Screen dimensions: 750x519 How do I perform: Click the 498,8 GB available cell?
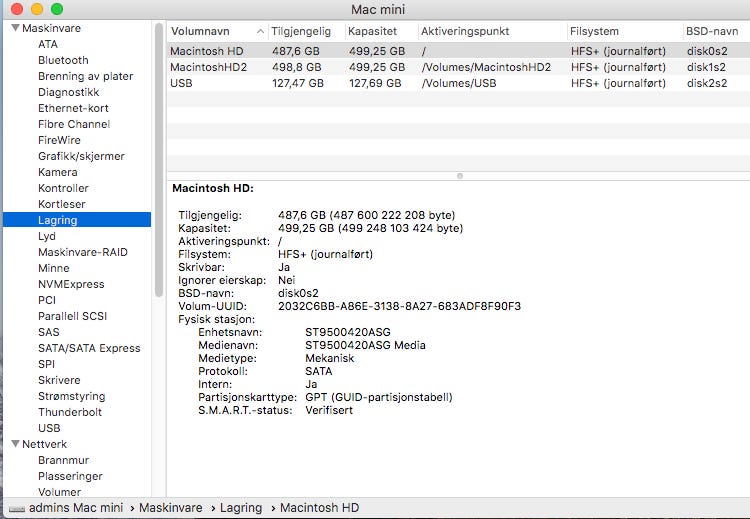(297, 67)
